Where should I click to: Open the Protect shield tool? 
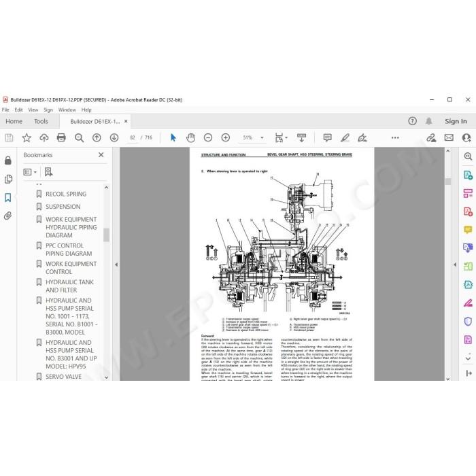pyautogui.click(x=468, y=321)
